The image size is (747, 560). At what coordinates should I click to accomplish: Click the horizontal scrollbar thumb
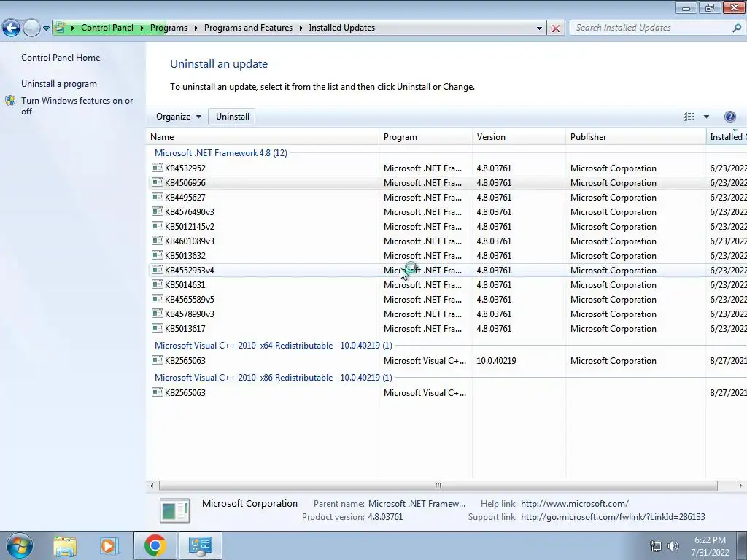(x=438, y=486)
